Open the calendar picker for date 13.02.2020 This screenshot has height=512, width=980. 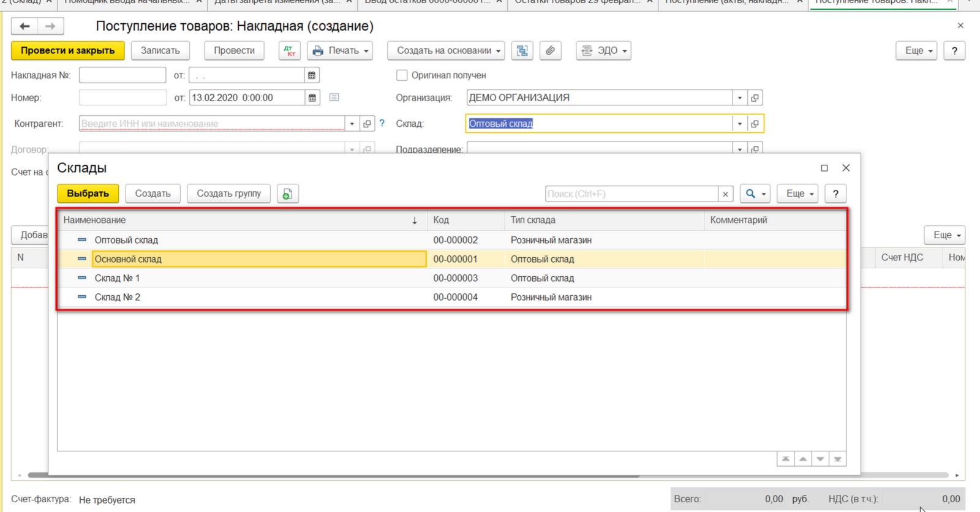tap(312, 98)
